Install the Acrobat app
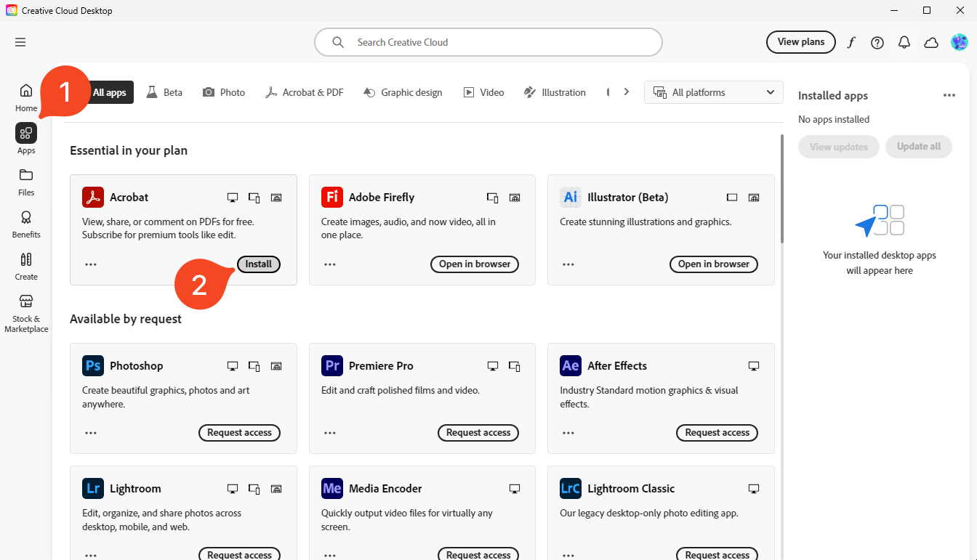977x560 pixels. point(258,264)
